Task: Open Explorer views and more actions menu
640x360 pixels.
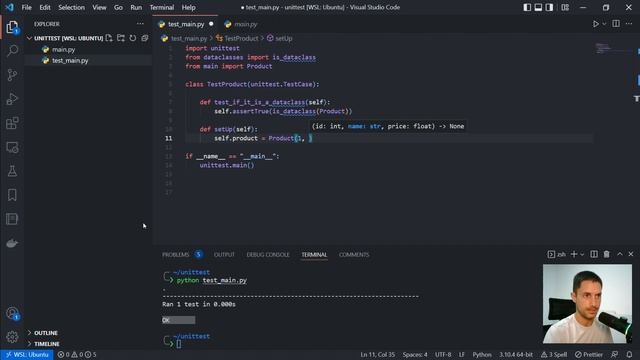Action: coord(140,24)
